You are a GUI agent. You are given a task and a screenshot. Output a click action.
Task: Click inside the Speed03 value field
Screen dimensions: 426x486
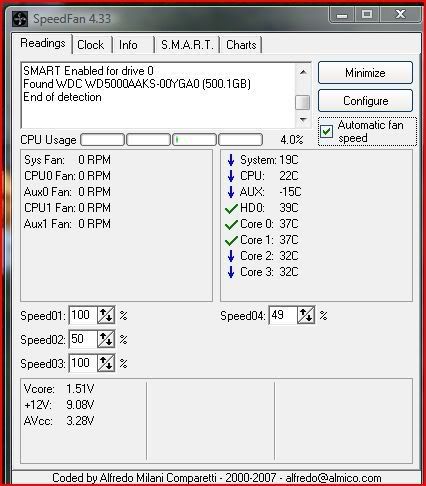pyautogui.click(x=83, y=363)
